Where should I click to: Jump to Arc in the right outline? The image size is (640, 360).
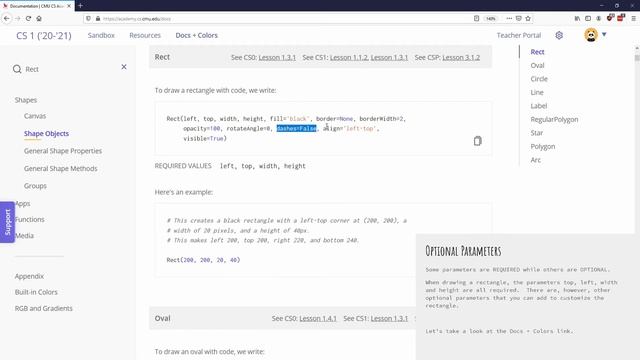pyautogui.click(x=536, y=160)
